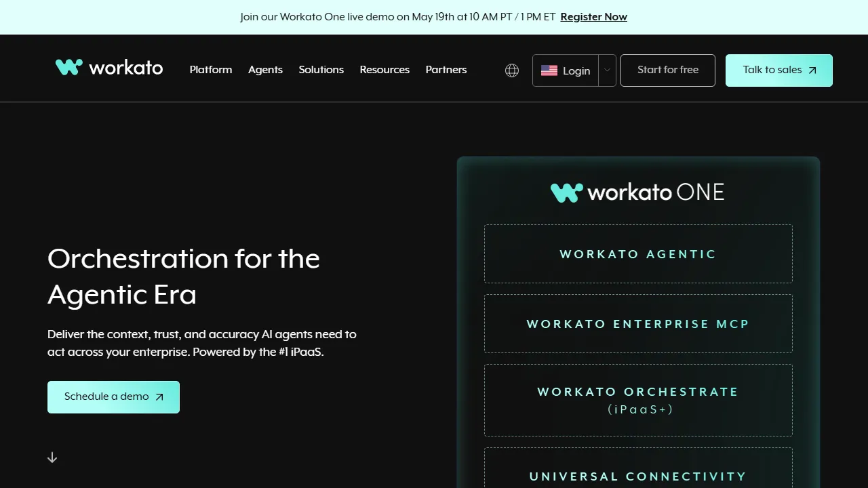Click Start for free

tap(668, 70)
